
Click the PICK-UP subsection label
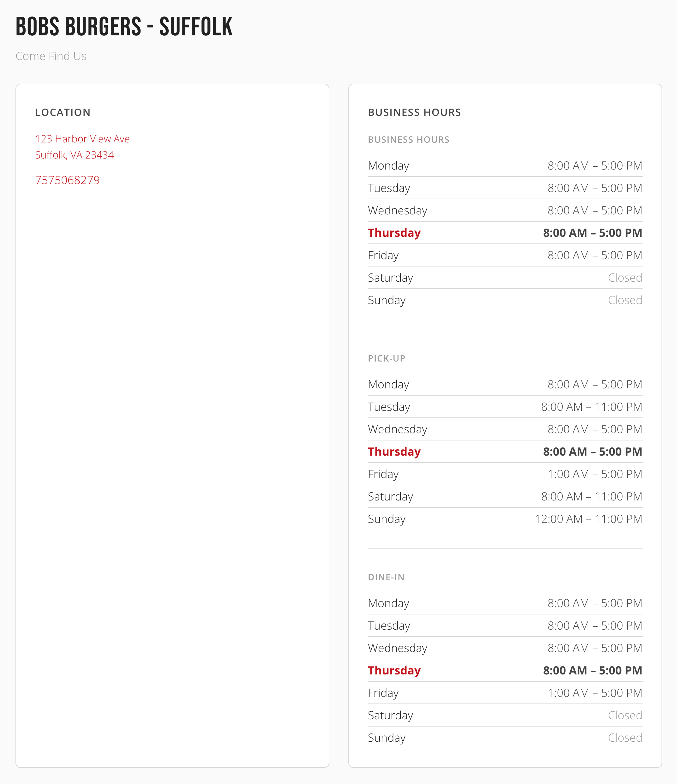[386, 358]
